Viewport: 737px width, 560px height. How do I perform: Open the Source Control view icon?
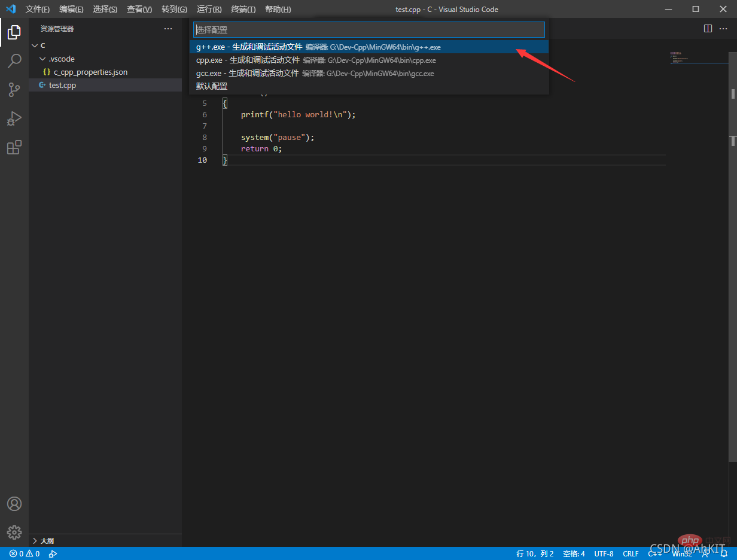pos(14,90)
